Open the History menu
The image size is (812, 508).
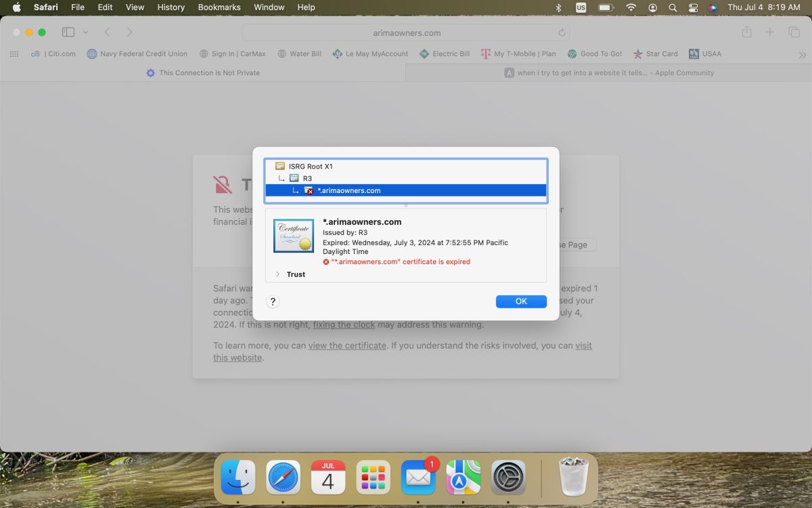171,7
